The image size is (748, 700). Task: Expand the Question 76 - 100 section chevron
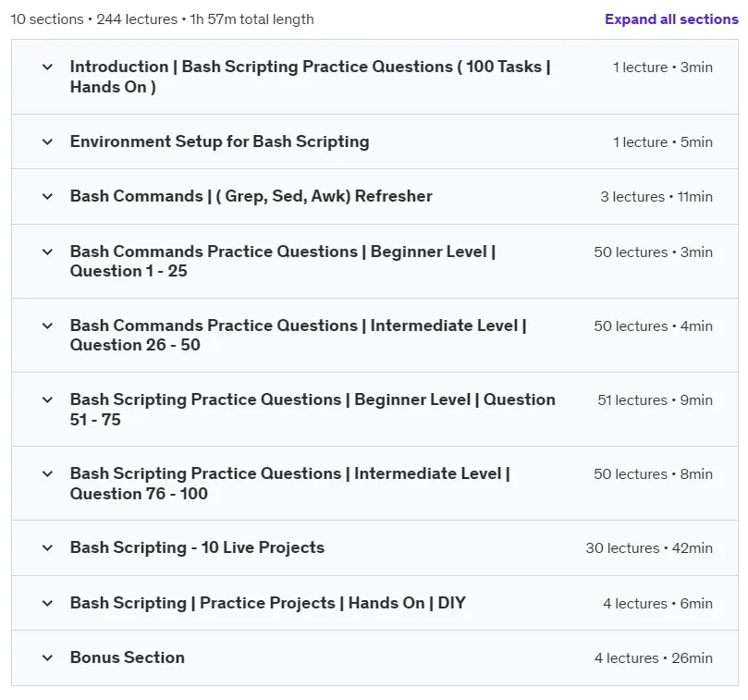(47, 473)
